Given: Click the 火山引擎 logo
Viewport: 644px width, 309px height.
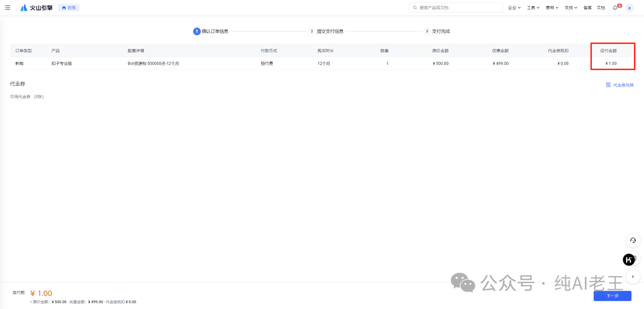Looking at the screenshot, I should tap(36, 7).
